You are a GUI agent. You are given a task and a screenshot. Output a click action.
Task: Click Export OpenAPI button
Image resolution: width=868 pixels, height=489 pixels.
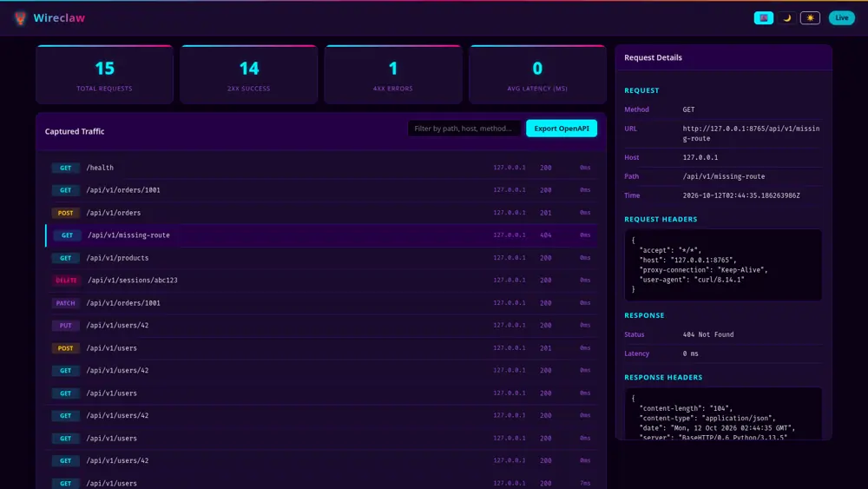[562, 129]
